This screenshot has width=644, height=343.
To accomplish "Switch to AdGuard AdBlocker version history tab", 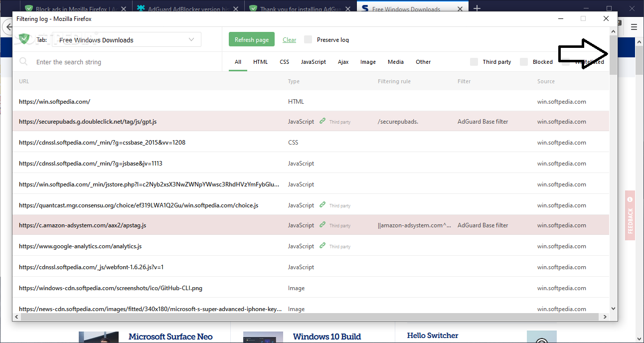I will [x=188, y=9].
